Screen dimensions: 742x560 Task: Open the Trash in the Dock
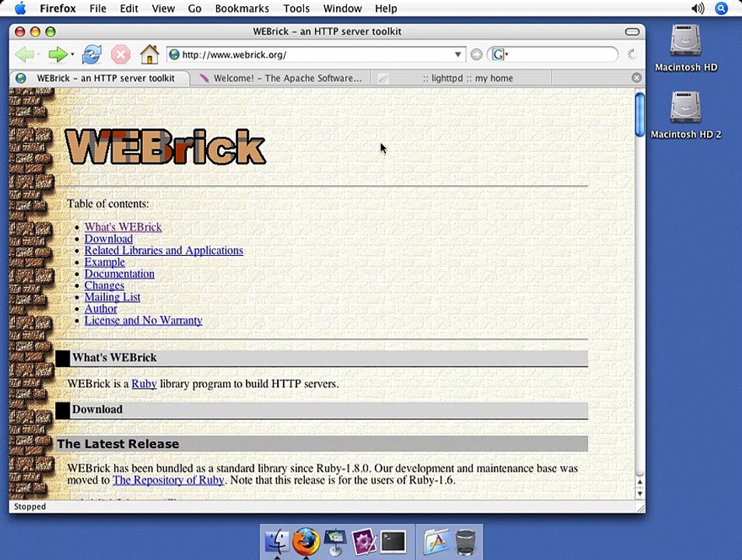tap(466, 542)
